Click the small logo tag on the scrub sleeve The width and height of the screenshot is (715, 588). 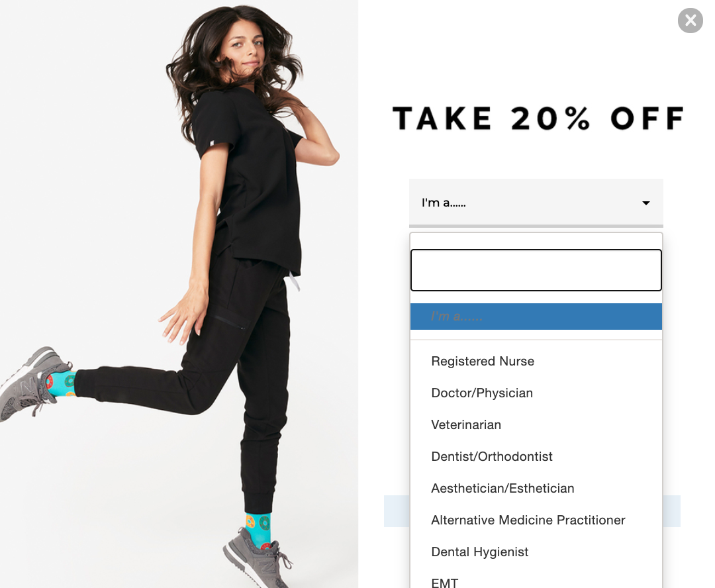point(212,143)
